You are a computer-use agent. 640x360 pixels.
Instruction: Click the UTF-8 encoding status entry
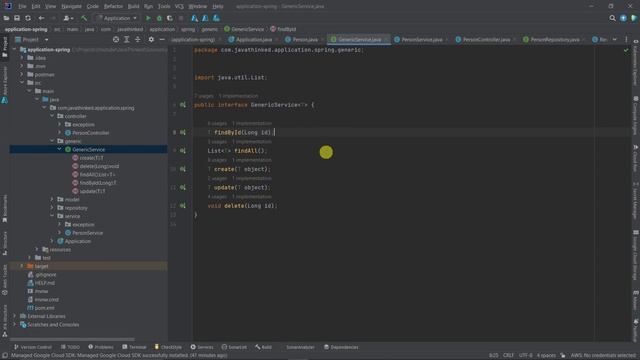525,355
